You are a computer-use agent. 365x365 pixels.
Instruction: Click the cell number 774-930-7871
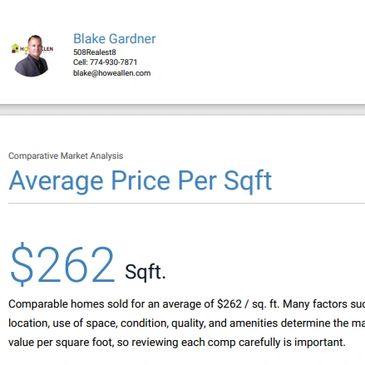113,62
